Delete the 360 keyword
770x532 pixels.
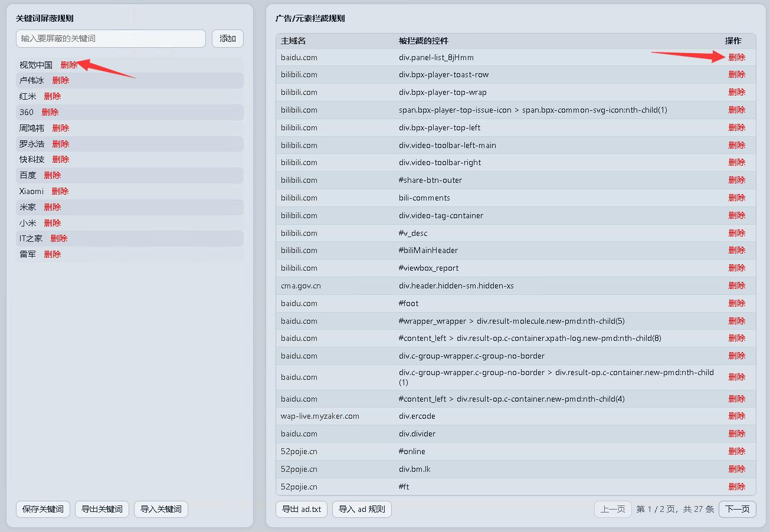[50, 112]
